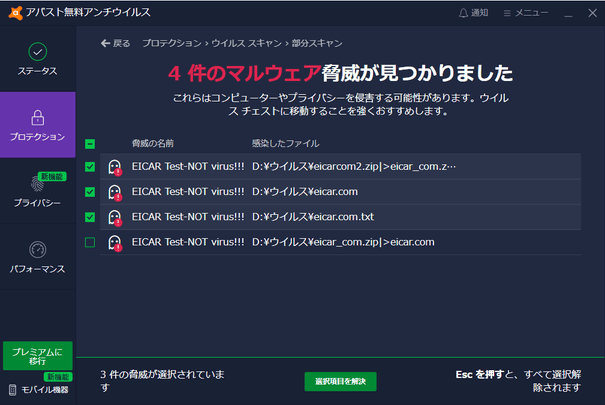Viewport: 605px width, 405px height.
Task: Select the file path D:¥ウイルス¥eicar.com
Action: [x=305, y=192]
